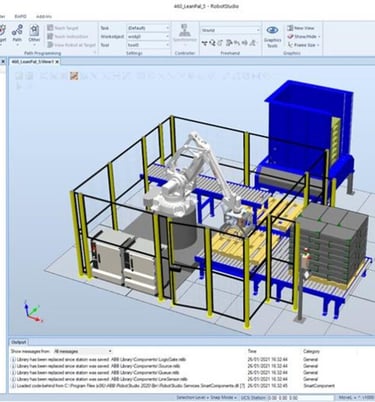
Task: Click the Teach Target button
Action: coord(63,28)
